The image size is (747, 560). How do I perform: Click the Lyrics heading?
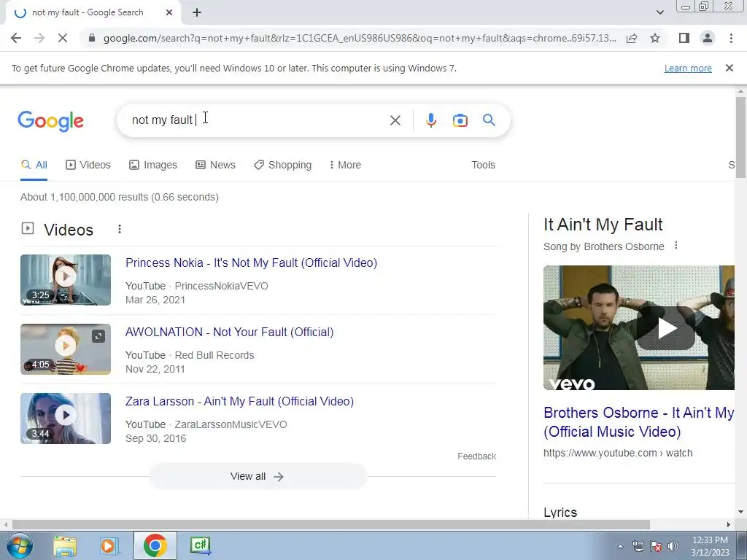click(x=560, y=513)
